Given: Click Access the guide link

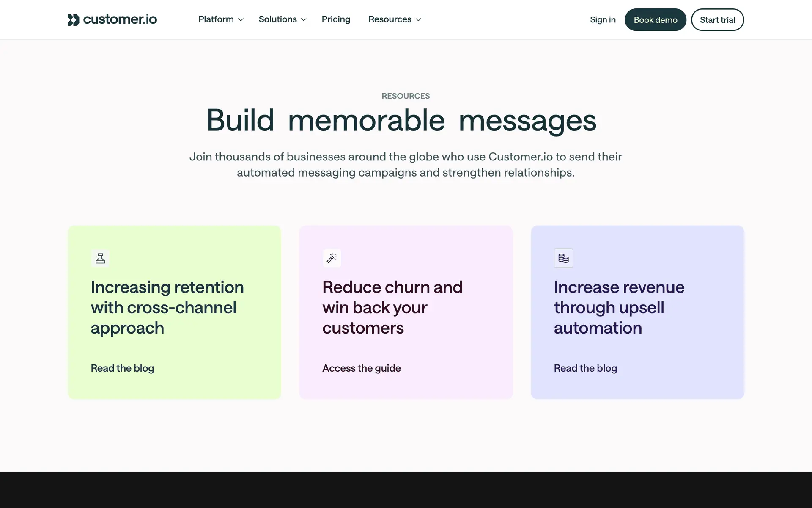Looking at the screenshot, I should pos(361,368).
